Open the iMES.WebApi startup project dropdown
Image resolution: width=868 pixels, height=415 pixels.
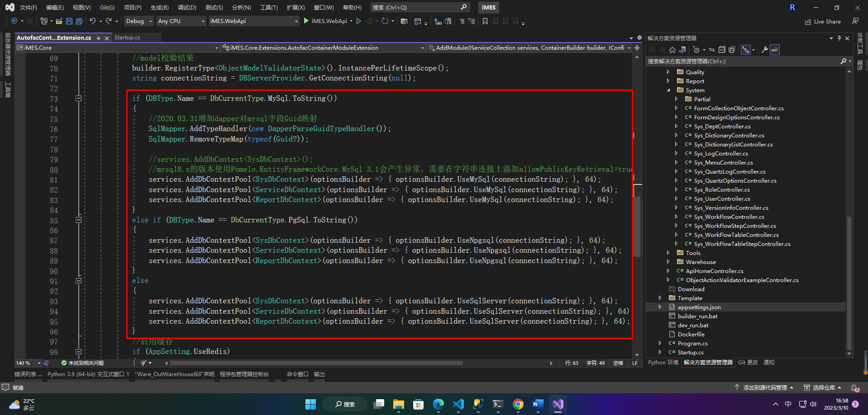(x=254, y=21)
